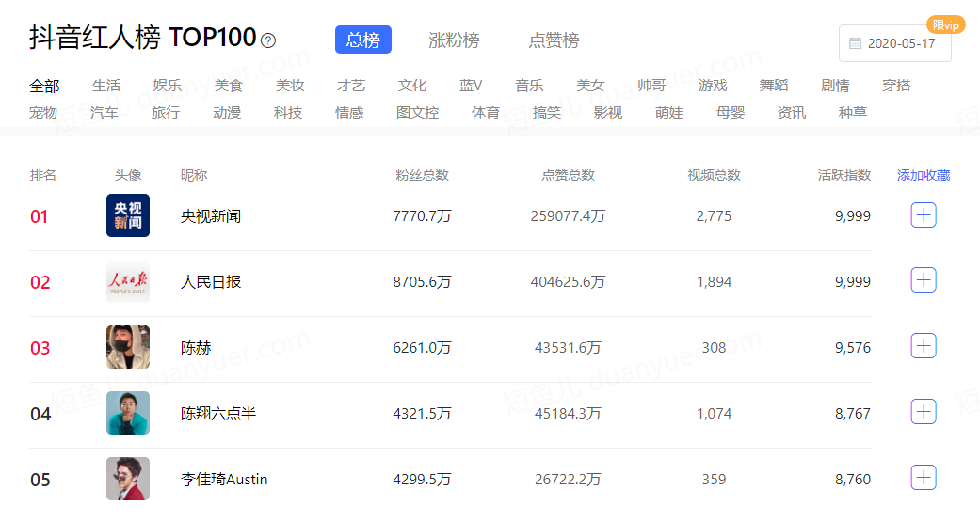Filter by 美妆 category
The width and height of the screenshot is (980, 522).
click(x=290, y=86)
